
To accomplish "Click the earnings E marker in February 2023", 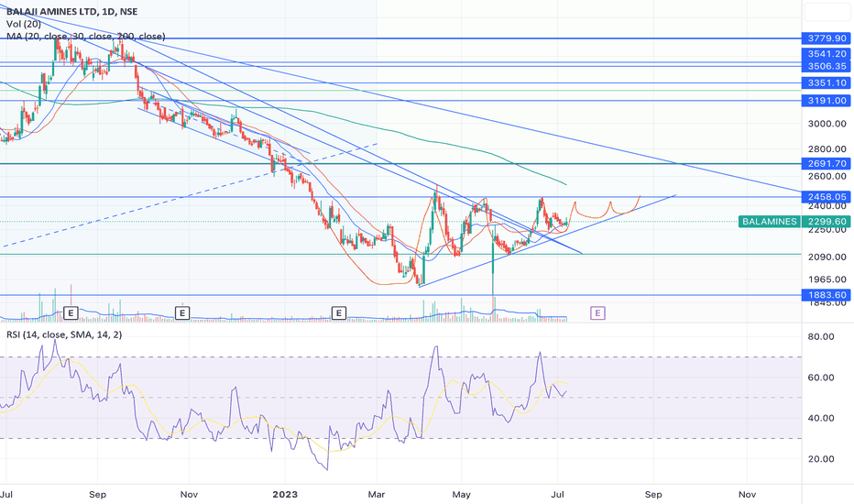I will (339, 312).
